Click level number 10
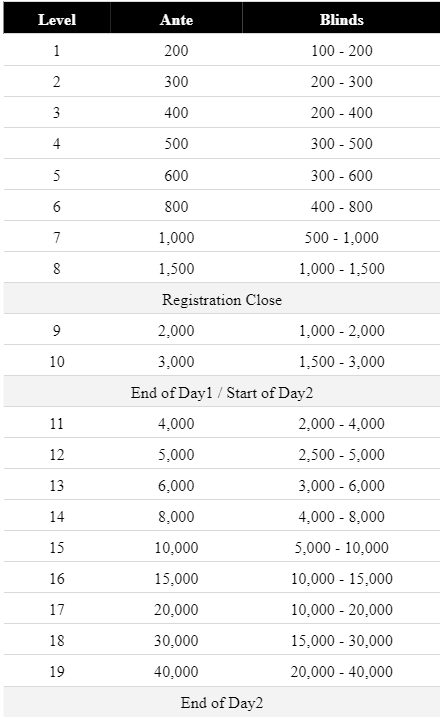Screen dimensions: 440x719 click(57, 361)
